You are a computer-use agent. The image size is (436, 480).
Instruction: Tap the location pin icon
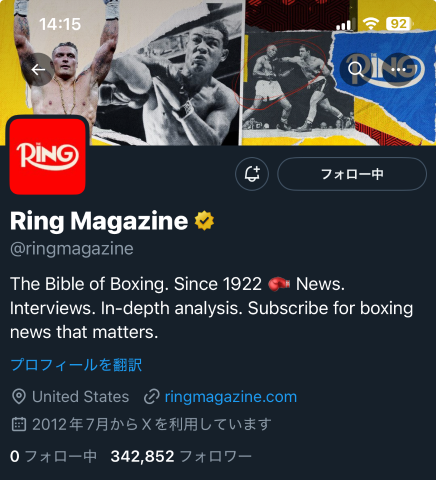pos(19,397)
